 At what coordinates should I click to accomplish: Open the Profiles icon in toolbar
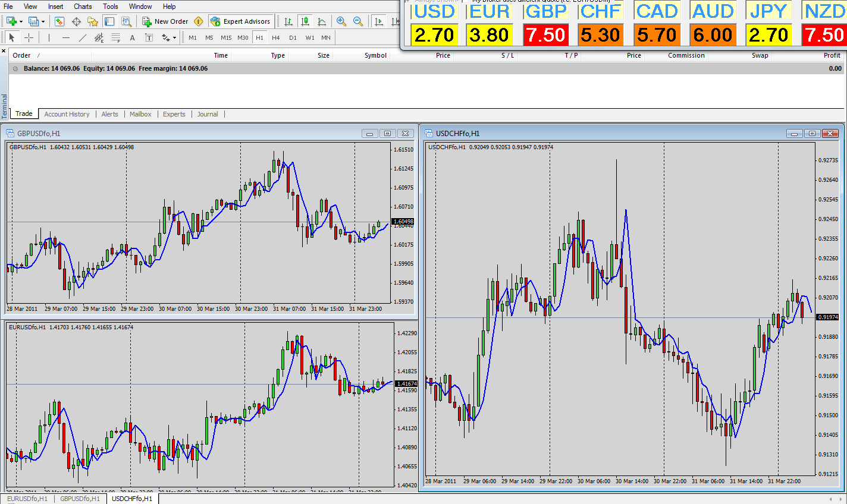[x=33, y=21]
